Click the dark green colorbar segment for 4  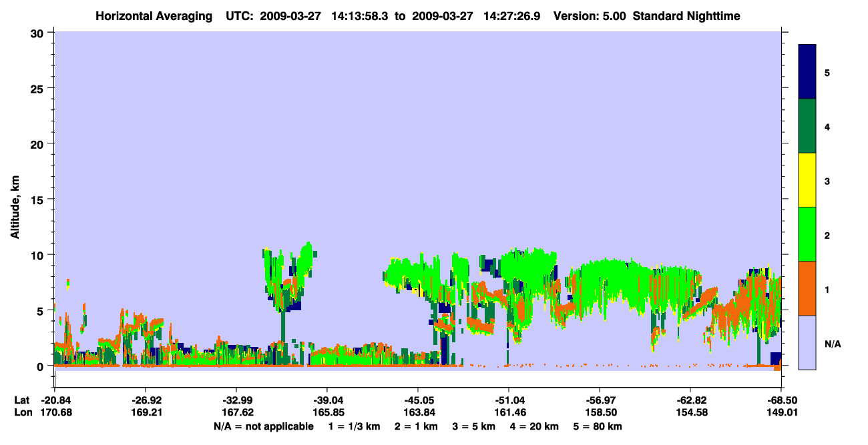[x=807, y=126]
